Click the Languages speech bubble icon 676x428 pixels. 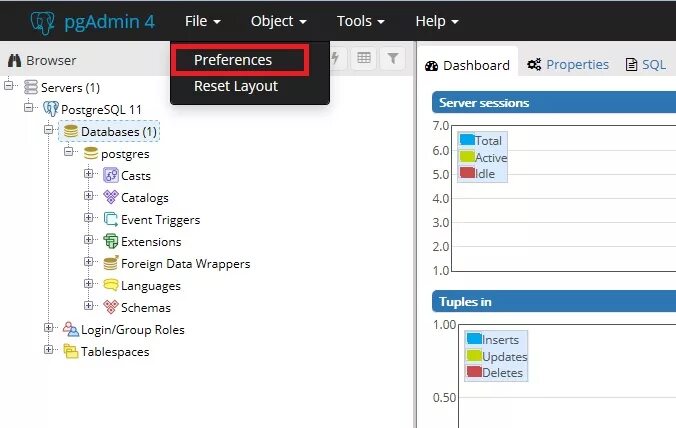[x=111, y=285]
